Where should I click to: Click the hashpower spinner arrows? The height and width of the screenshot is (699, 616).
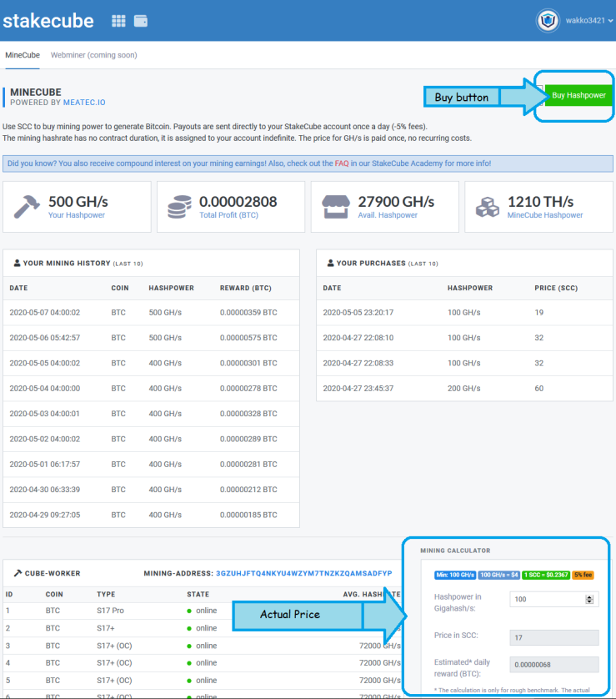point(589,599)
